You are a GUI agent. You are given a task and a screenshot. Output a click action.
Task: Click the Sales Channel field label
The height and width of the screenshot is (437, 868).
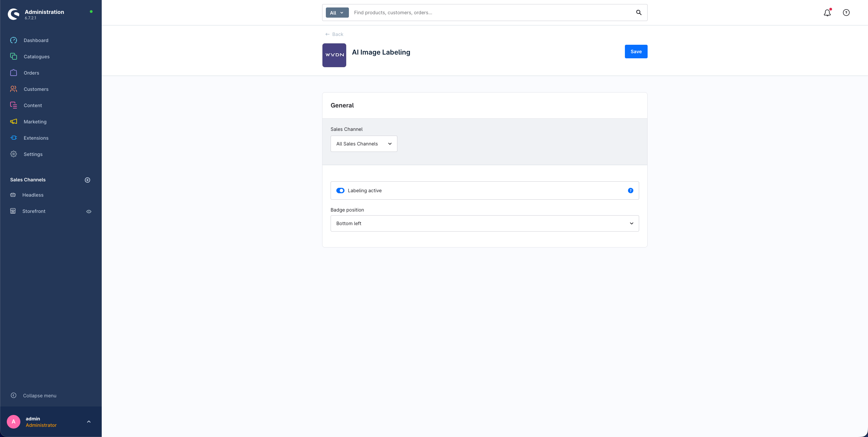coord(347,129)
